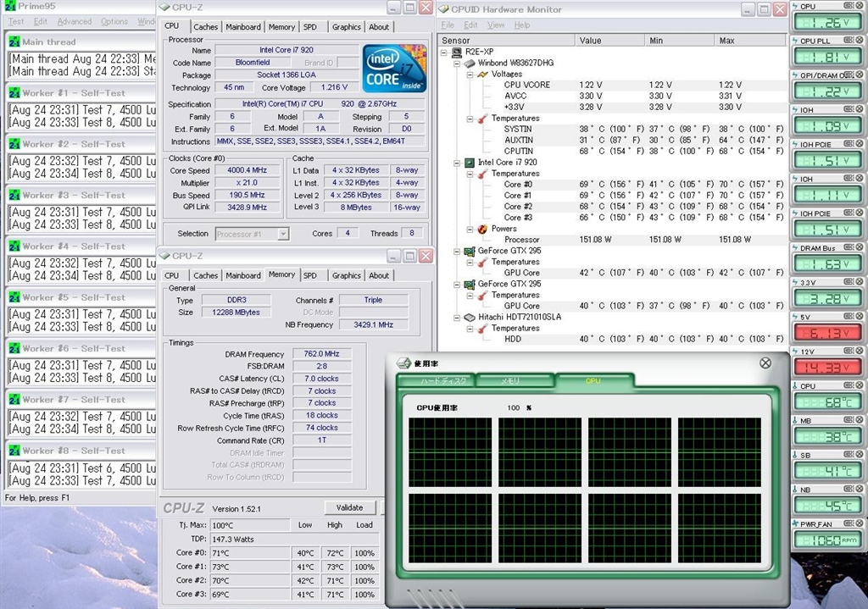Viewport: 868px width, 609px height.
Task: Open the Processor #1 selection dropdown
Action: coord(282,234)
